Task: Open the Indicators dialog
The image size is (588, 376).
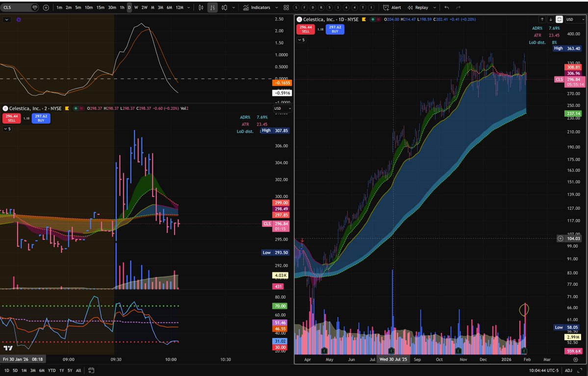Action: tap(256, 7)
